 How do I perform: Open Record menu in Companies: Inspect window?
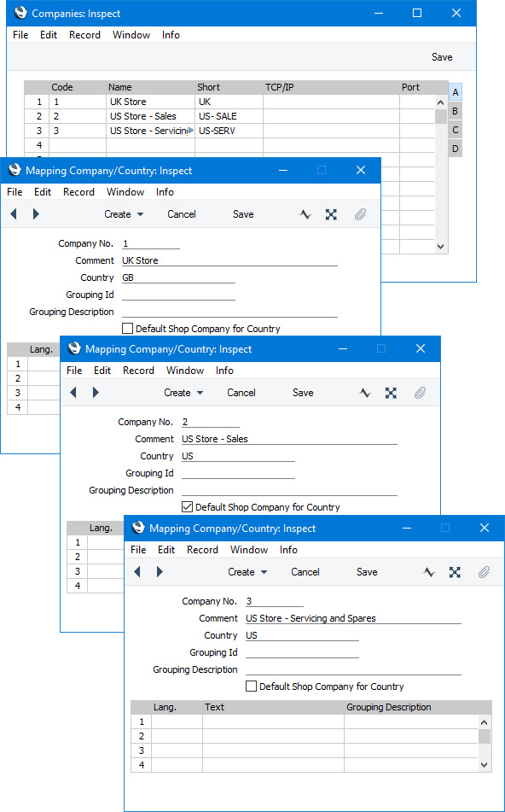click(84, 35)
